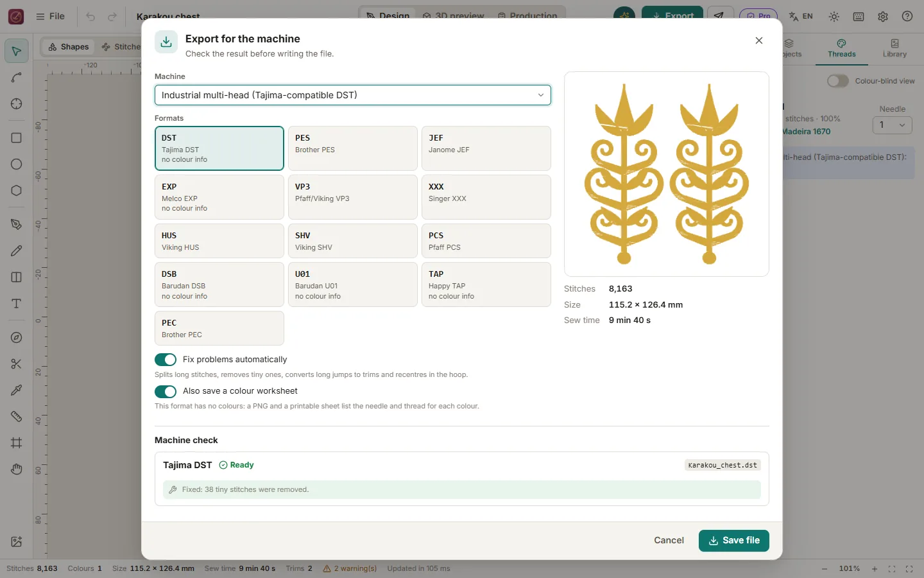Click the karakou_chest.dst filename label

point(723,466)
